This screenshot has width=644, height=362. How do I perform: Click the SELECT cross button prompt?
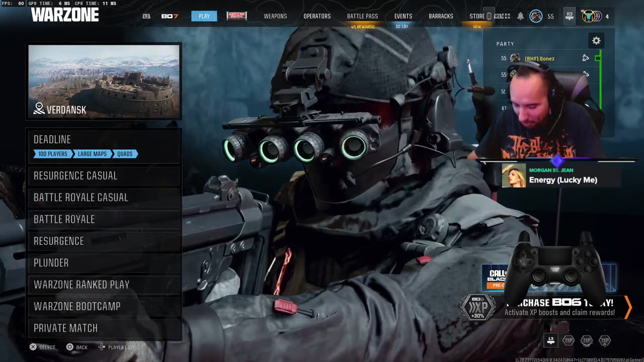coord(42,347)
